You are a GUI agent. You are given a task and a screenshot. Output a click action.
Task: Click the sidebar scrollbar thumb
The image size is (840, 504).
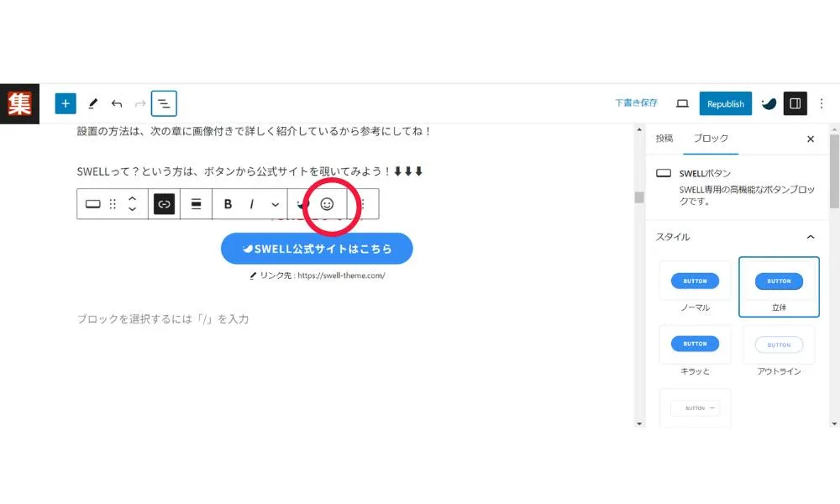[x=834, y=171]
